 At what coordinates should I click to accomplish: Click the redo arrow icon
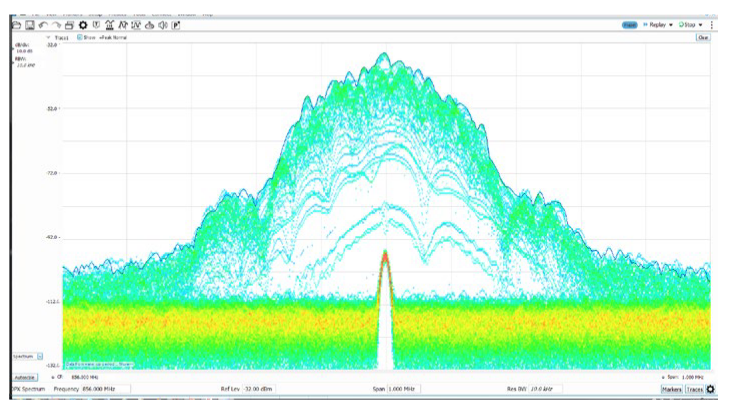56,25
